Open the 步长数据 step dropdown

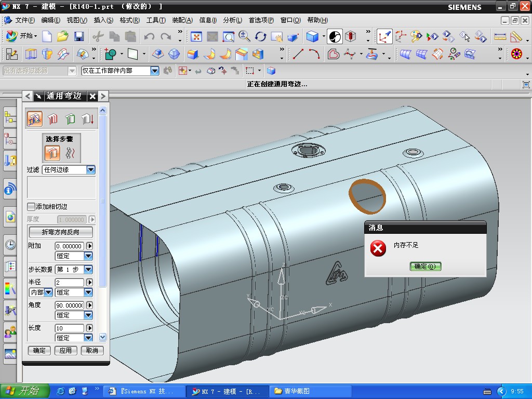(x=88, y=269)
